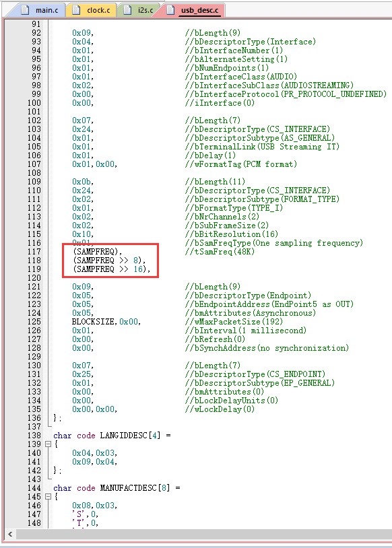Click 0x04,0x03 on line 140
Image resolution: width=392 pixels, height=548 pixels.
[94, 453]
